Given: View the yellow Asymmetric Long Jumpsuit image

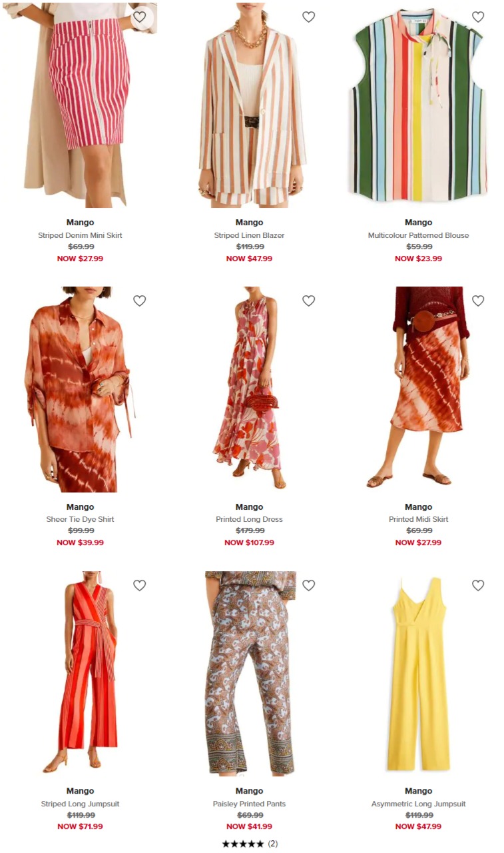Looking at the screenshot, I should click(x=418, y=674).
